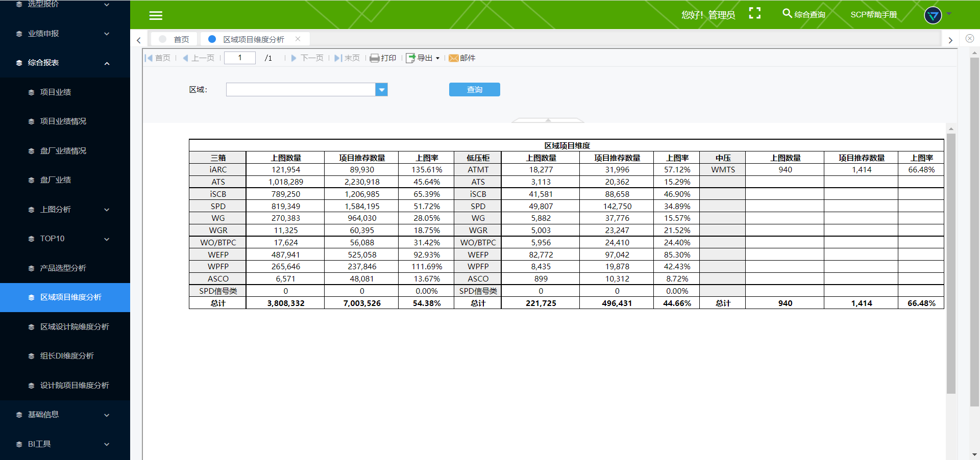980x460 pixels.
Task: Select 区域项目维度分析 in the sidebar
Action: (x=65, y=297)
